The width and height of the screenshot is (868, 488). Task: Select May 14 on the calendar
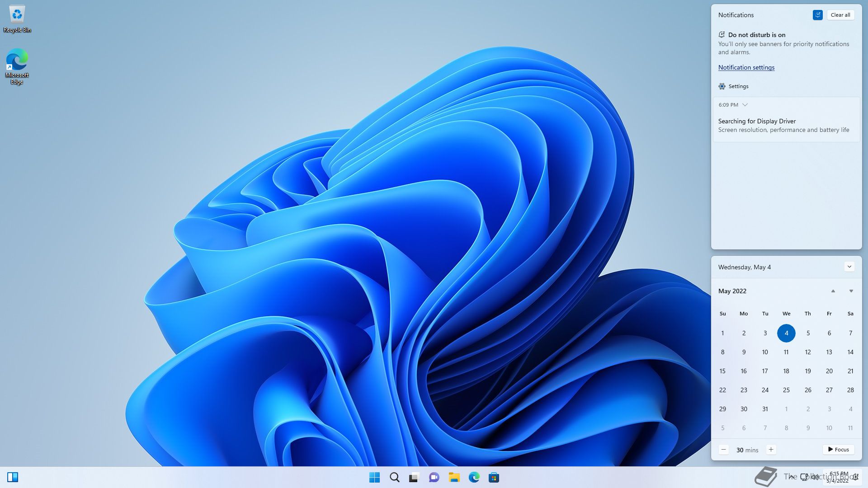(850, 352)
